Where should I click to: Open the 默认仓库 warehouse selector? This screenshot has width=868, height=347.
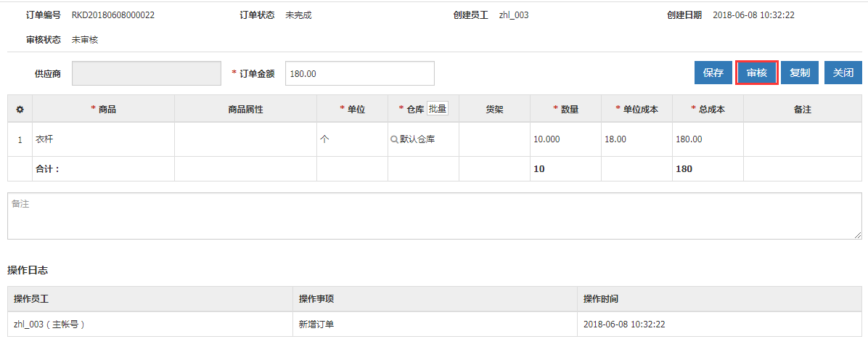(418, 139)
